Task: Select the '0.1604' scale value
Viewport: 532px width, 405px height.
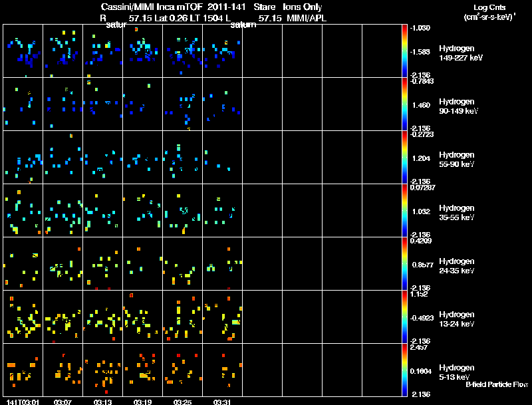Action: [421, 371]
